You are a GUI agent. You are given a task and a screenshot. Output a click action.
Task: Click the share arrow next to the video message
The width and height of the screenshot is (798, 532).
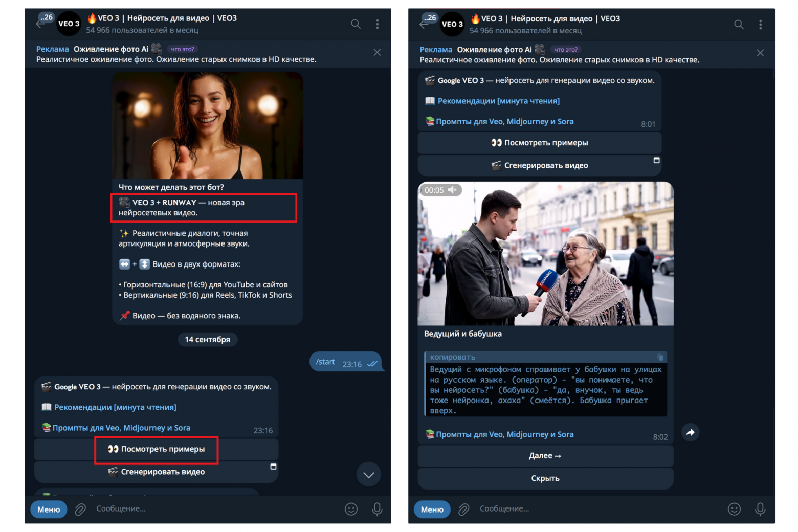click(x=691, y=432)
